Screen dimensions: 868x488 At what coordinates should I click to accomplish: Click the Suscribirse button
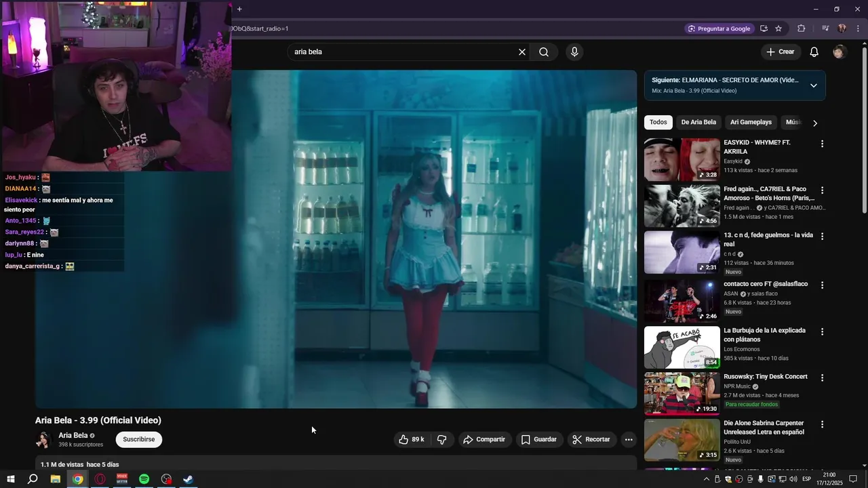point(139,440)
